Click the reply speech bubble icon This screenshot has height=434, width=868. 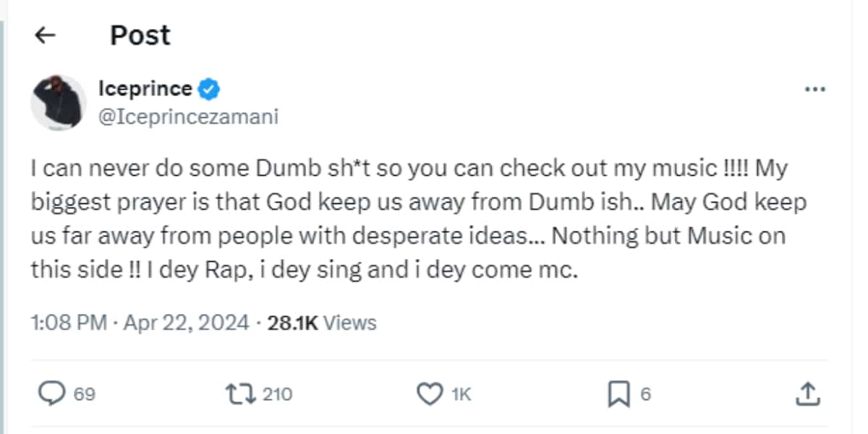click(x=51, y=393)
